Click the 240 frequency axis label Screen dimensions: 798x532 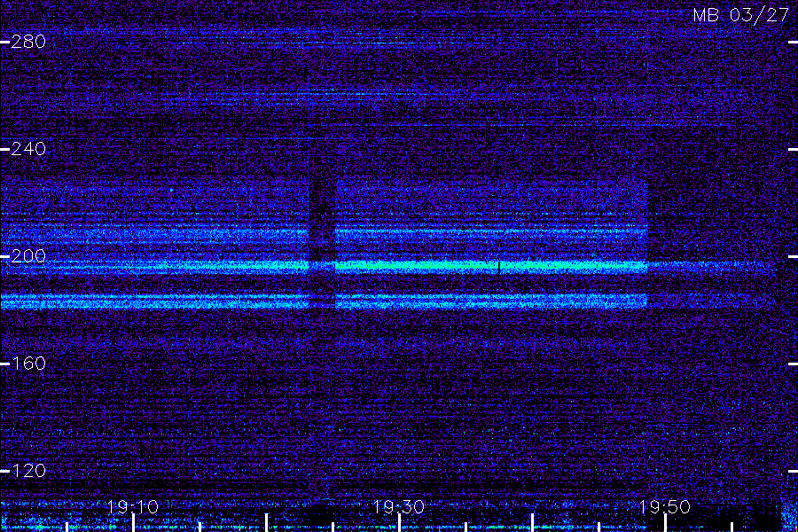28,149
